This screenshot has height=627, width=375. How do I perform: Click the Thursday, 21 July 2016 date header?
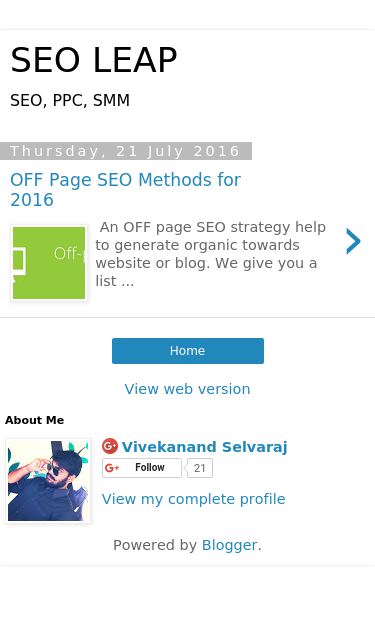125,151
